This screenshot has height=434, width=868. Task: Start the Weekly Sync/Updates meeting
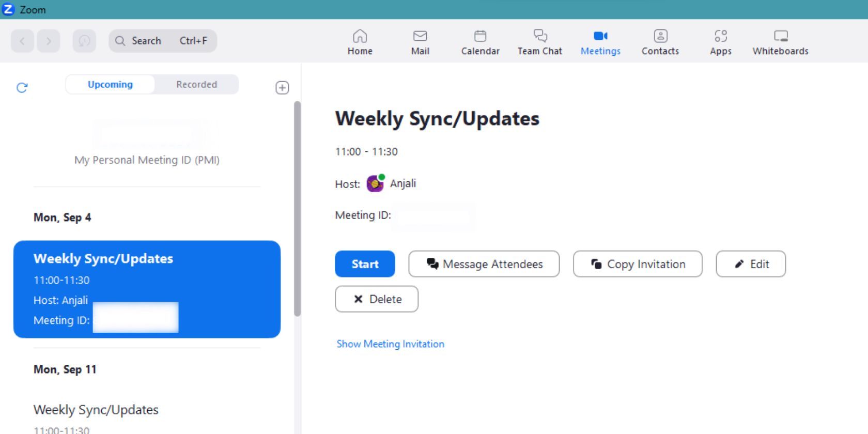point(365,264)
